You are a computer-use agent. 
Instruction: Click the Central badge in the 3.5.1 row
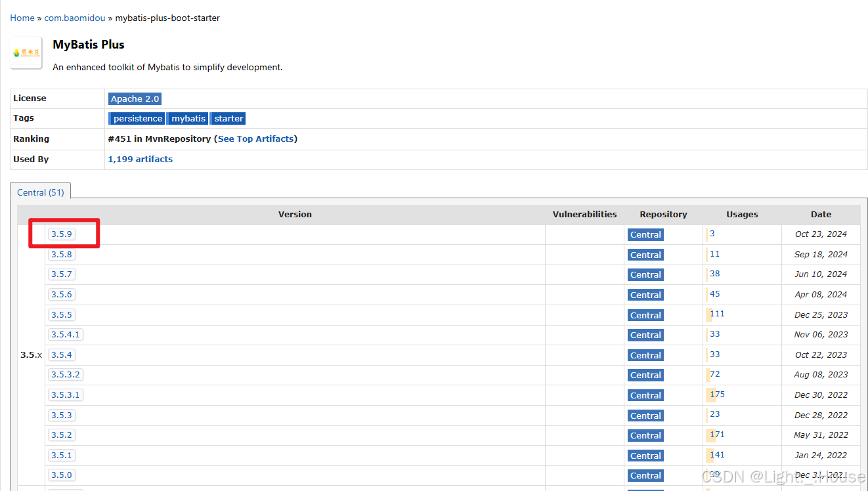coord(645,456)
